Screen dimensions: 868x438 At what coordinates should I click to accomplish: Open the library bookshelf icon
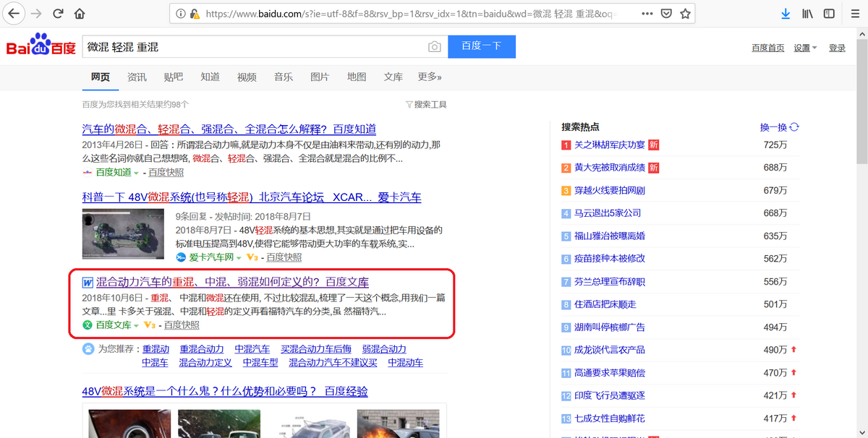(807, 14)
